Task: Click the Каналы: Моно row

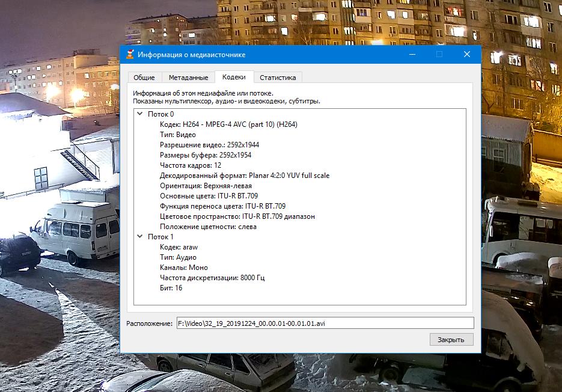Action: click(183, 268)
